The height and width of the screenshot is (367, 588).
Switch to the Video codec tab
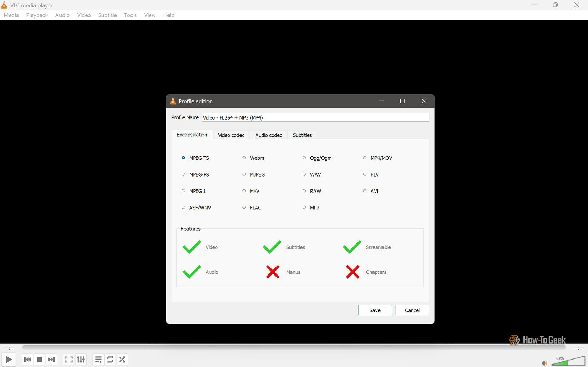click(231, 135)
